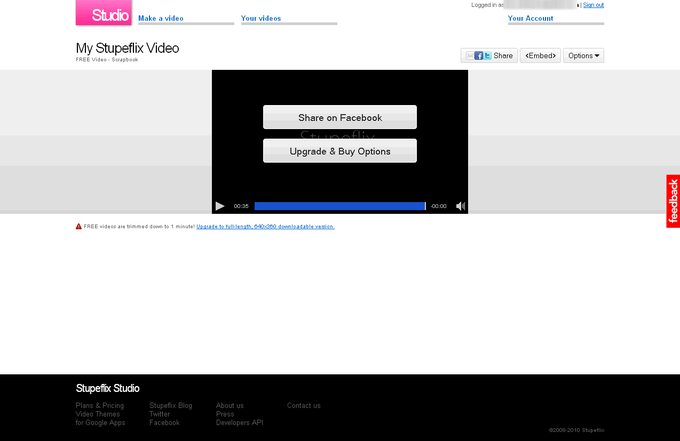Click the FREE Video - Scrapbook subtitle
Screen dimensions: 680x441
pyautogui.click(x=107, y=59)
